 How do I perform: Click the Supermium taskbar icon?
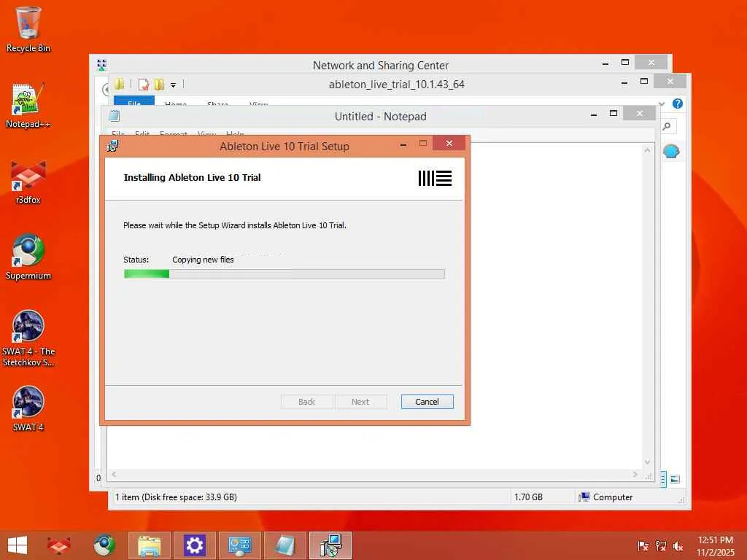pos(104,545)
